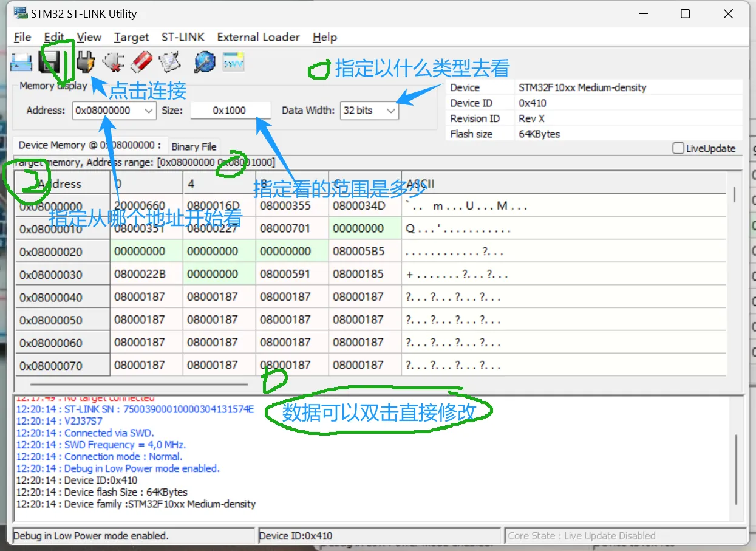The image size is (756, 551).
Task: Click the Address field text 0x08000000
Action: [103, 111]
